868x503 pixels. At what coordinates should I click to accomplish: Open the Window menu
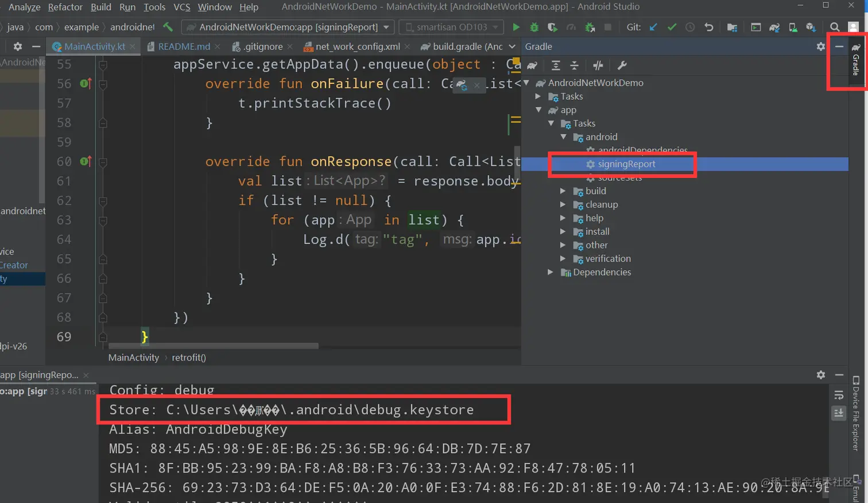point(215,7)
